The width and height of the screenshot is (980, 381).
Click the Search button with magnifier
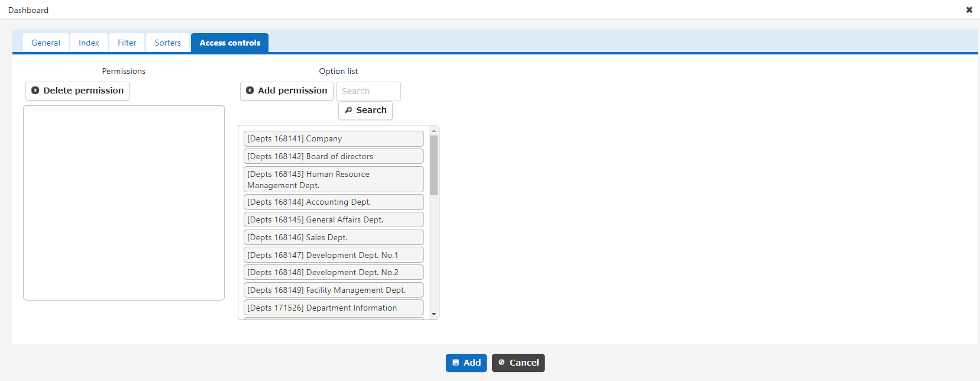pos(366,111)
